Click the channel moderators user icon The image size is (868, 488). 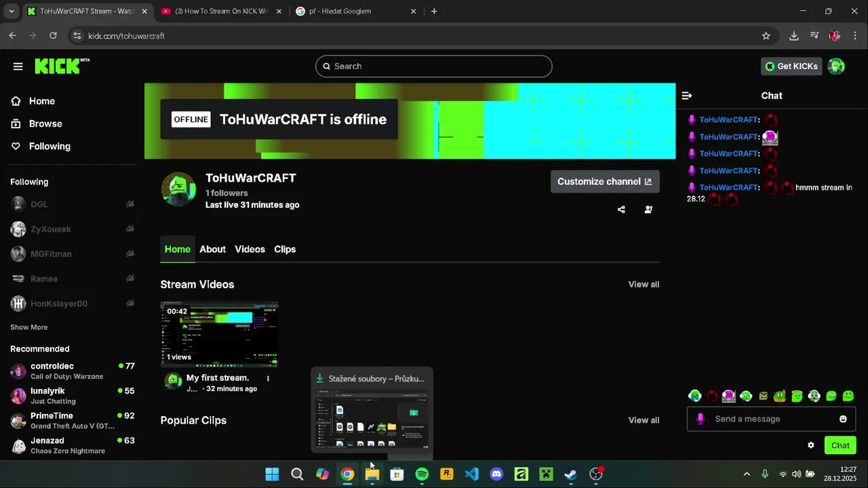[x=648, y=209]
